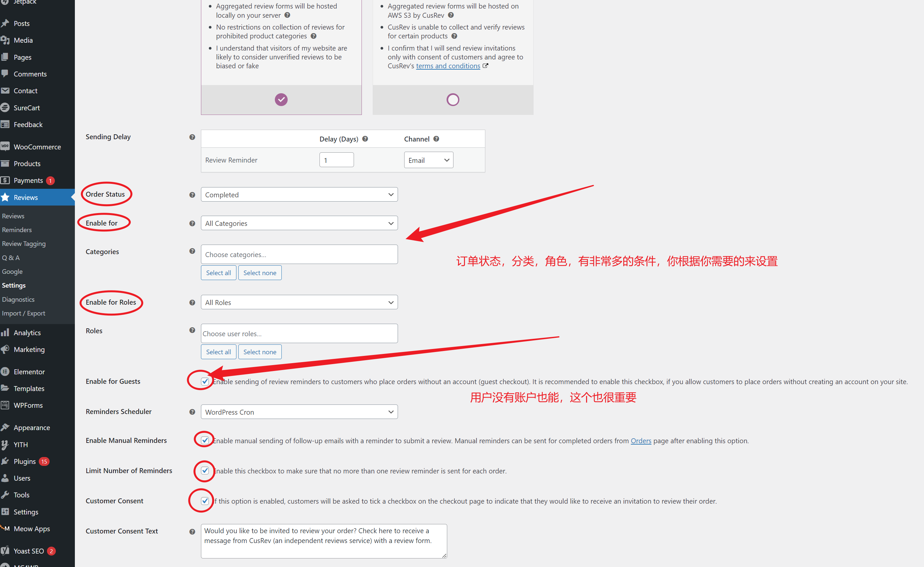Expand the Enable for Roles dropdown
Screen dimensions: 924x567
point(298,302)
